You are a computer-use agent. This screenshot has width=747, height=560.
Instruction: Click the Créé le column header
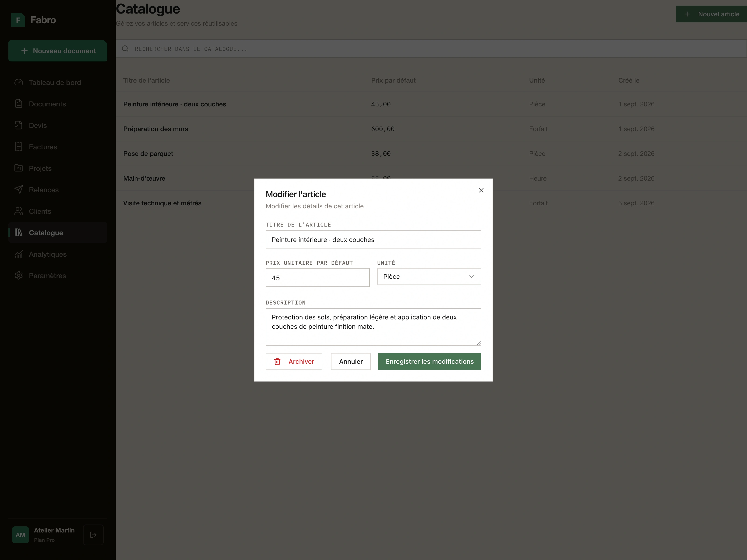click(628, 80)
